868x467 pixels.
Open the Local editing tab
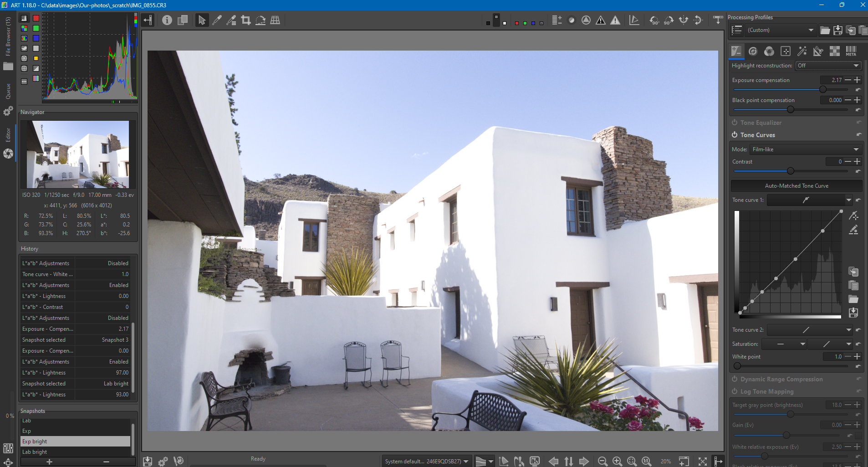786,51
